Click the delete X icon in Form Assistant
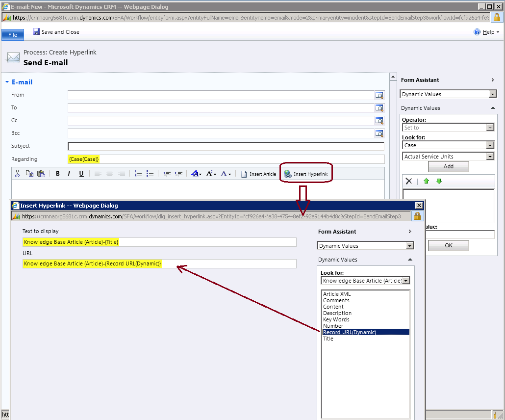 (409, 181)
